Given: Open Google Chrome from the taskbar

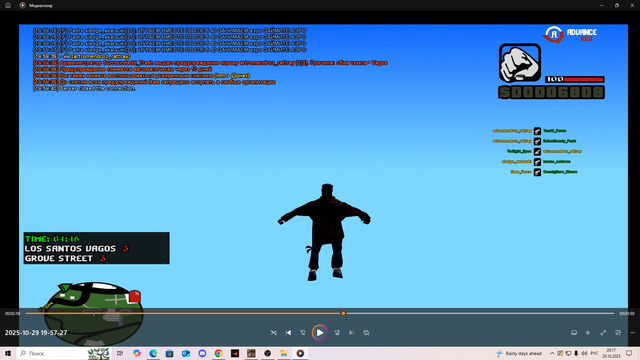Looking at the screenshot, I should (218, 353).
